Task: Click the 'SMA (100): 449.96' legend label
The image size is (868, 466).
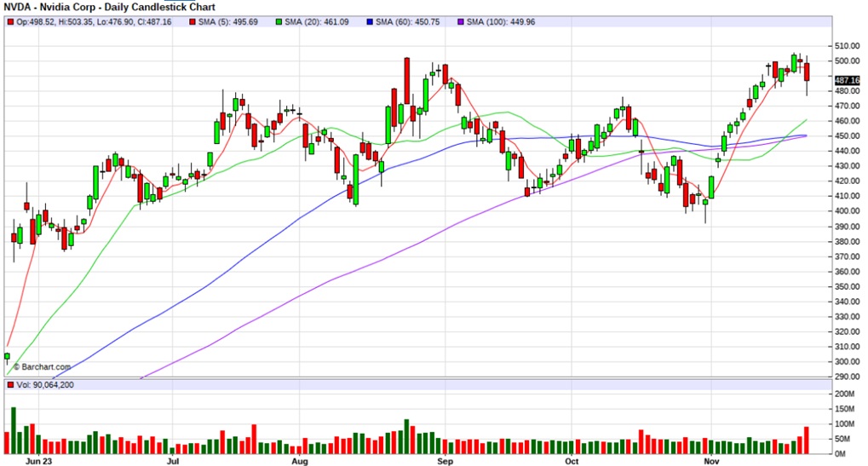Action: (501, 22)
